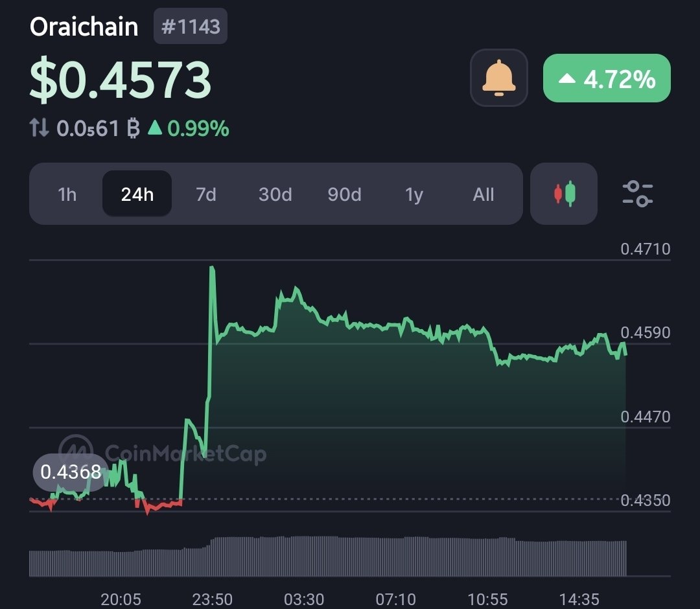The height and width of the screenshot is (609, 700).
Task: Tap the green 4.72% change badge
Action: click(607, 78)
